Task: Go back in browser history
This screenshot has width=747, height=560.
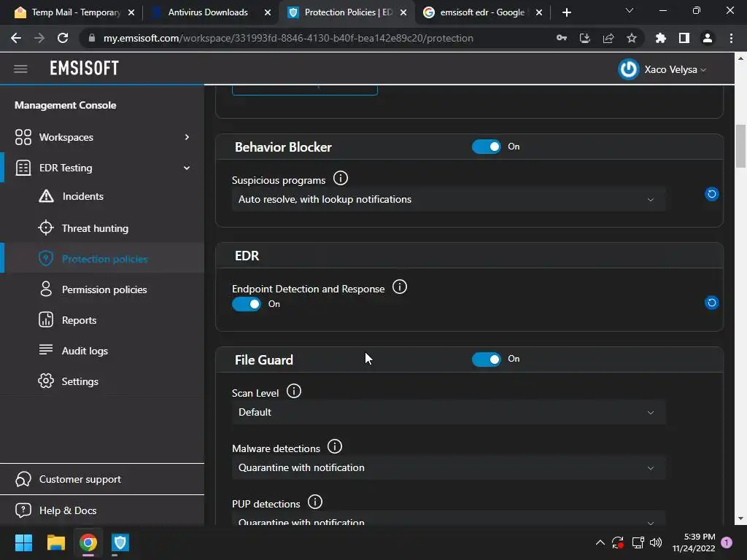Action: (x=16, y=38)
